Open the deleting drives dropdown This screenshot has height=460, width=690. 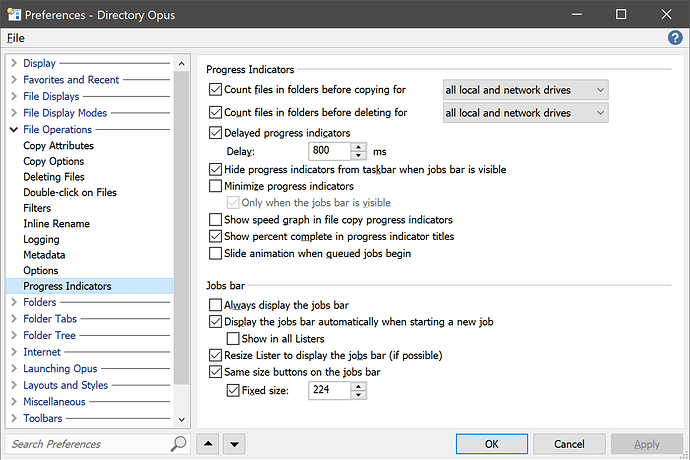[x=525, y=113]
